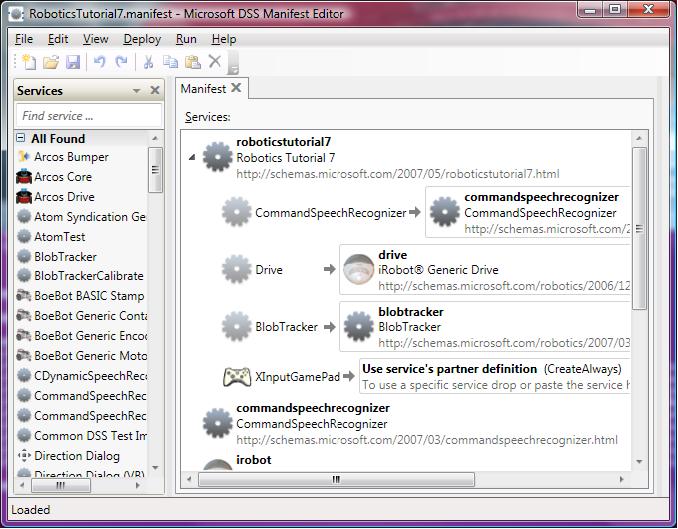Click the Cut scissors icon
The height and width of the screenshot is (529, 678).
148,62
